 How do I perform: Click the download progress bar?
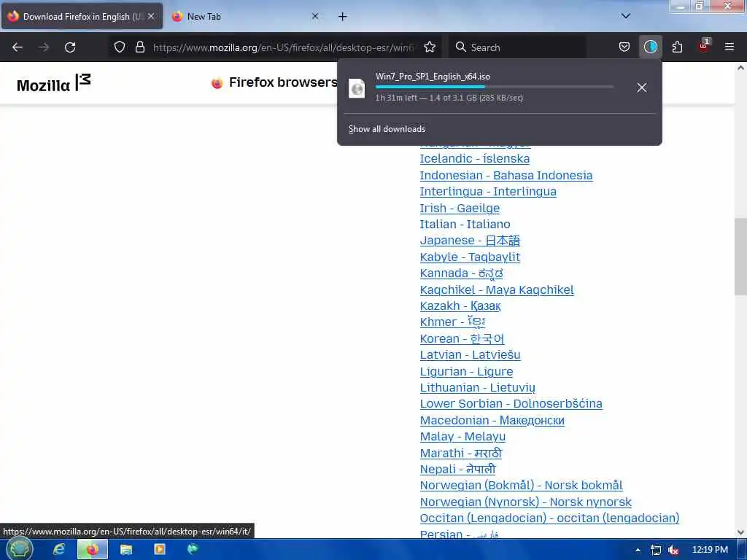pyautogui.click(x=494, y=87)
